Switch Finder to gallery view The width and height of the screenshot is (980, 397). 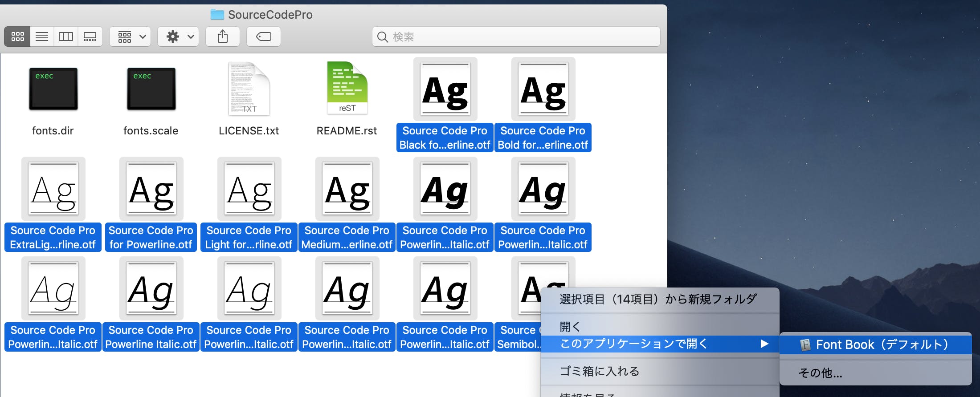(90, 36)
